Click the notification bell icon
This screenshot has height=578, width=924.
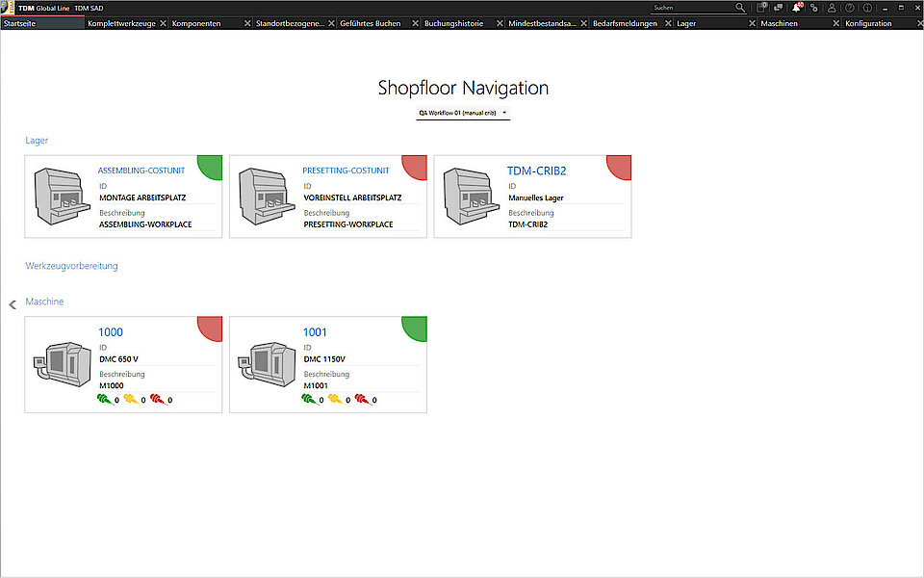pos(796,8)
